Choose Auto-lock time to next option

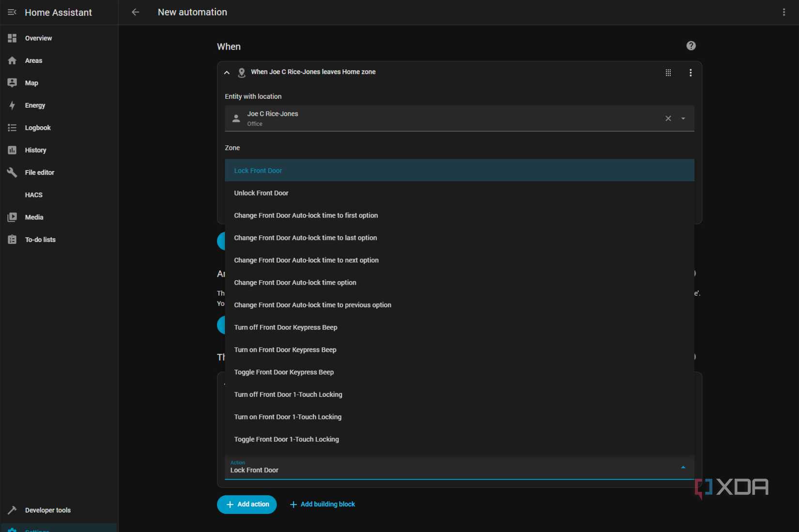pos(459,260)
